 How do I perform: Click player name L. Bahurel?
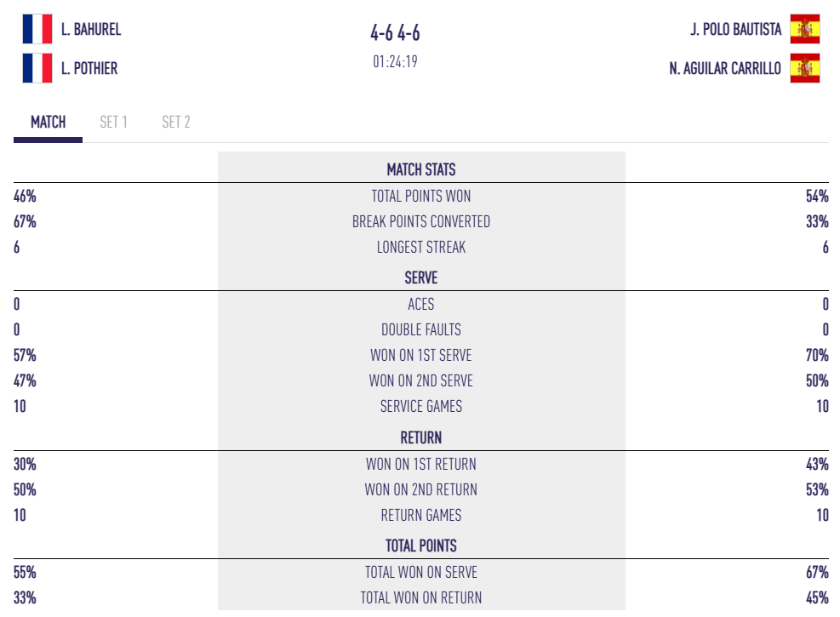coord(91,29)
